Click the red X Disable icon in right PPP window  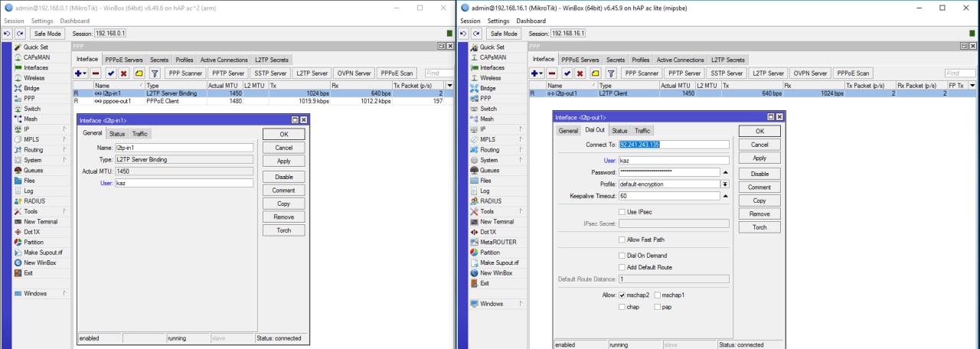pyautogui.click(x=580, y=73)
